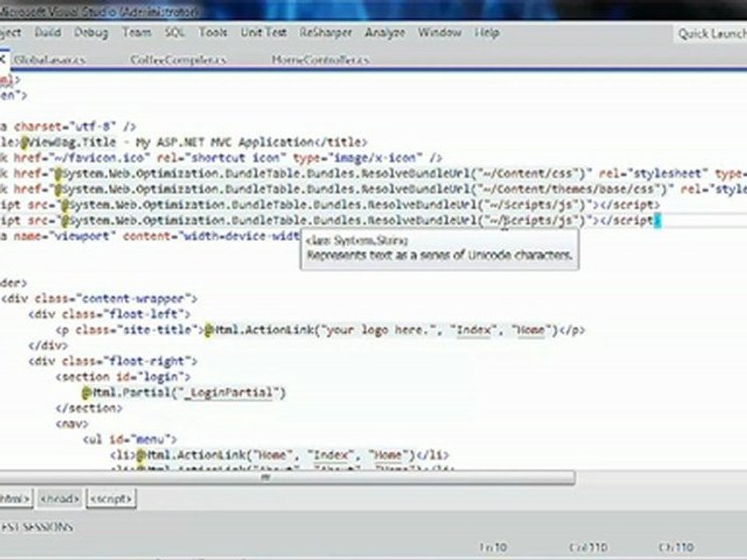Viewport: 747px width, 560px height.
Task: Open the Window menu
Action: pos(439,33)
